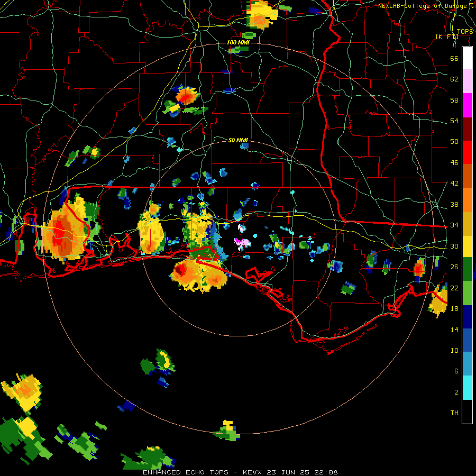Click the 6 legend value

(456, 371)
